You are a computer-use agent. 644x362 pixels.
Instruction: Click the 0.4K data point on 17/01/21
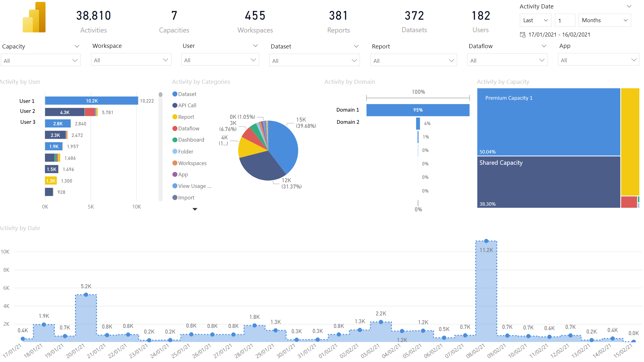(23, 339)
